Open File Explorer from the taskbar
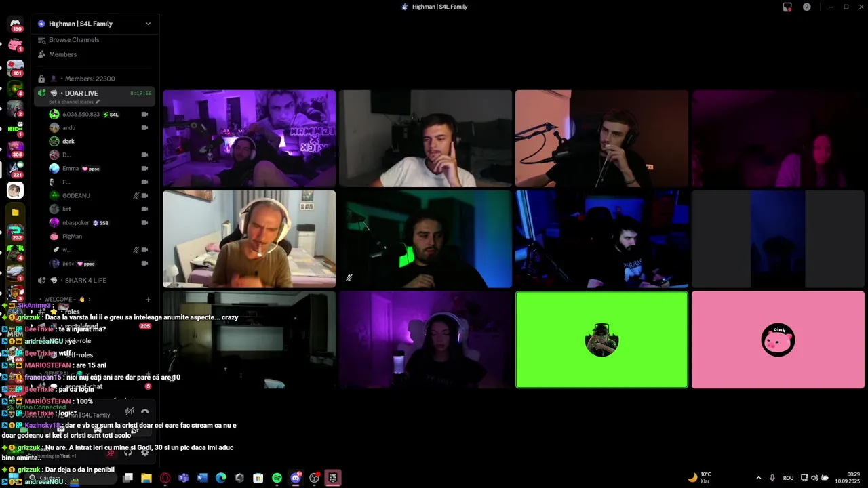 pos(146,478)
